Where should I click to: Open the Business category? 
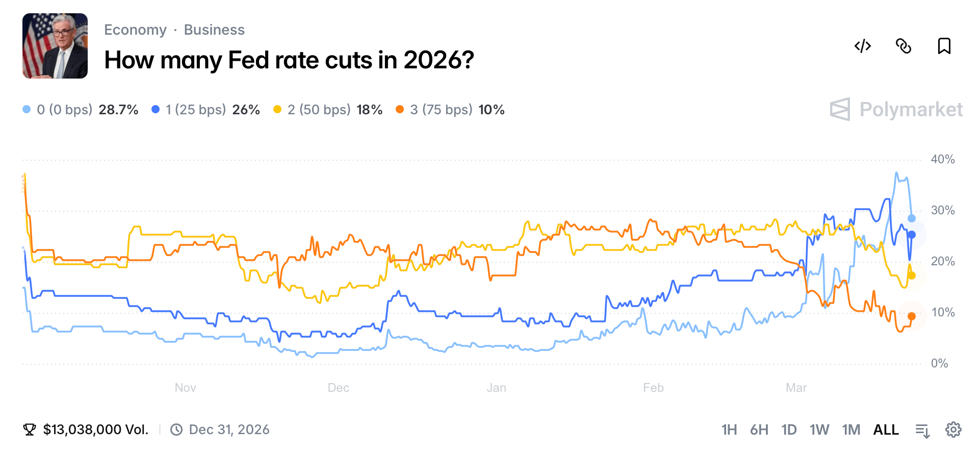point(214,30)
